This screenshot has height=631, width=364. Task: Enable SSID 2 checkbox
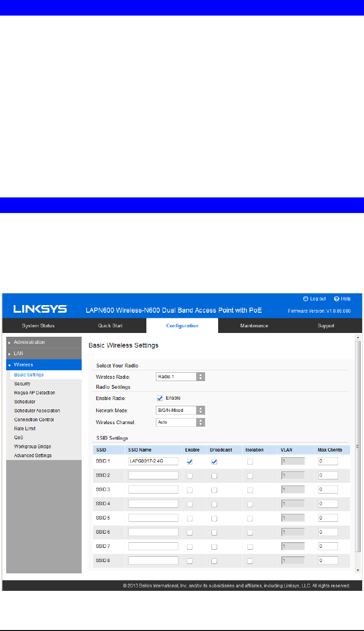pos(190,476)
